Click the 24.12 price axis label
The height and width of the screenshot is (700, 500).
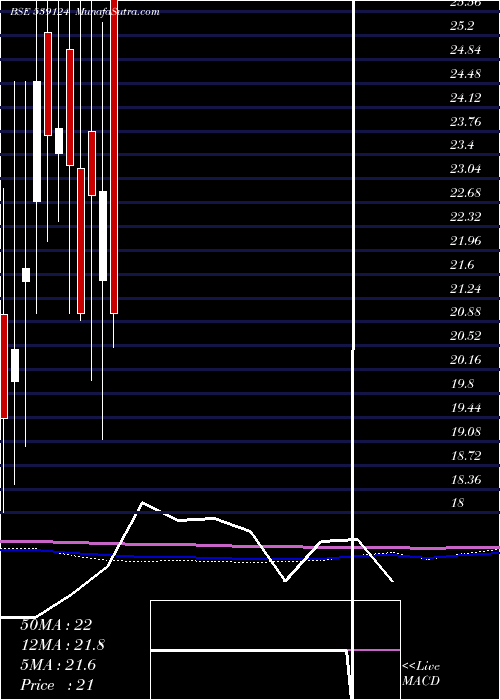click(x=466, y=98)
